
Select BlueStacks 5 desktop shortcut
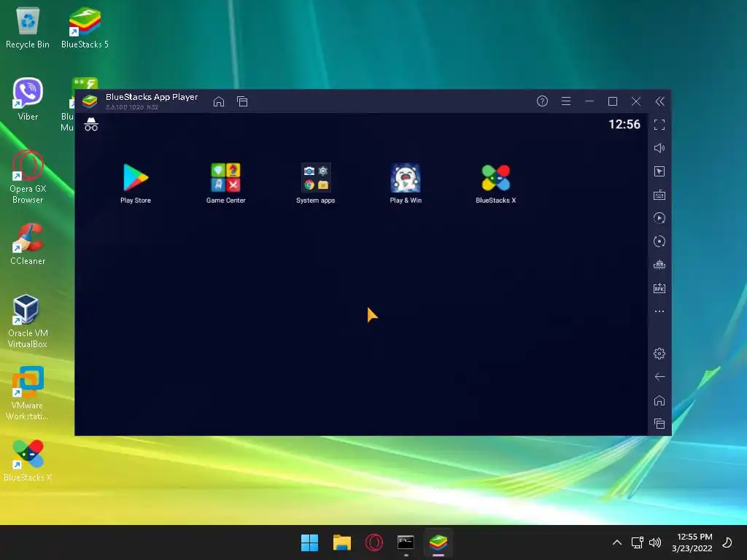click(x=85, y=28)
